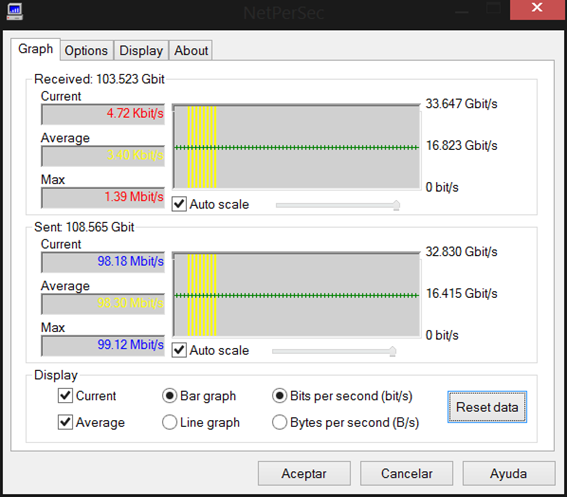Image resolution: width=567 pixels, height=497 pixels.
Task: Click the Cancelar button
Action: coord(406,473)
